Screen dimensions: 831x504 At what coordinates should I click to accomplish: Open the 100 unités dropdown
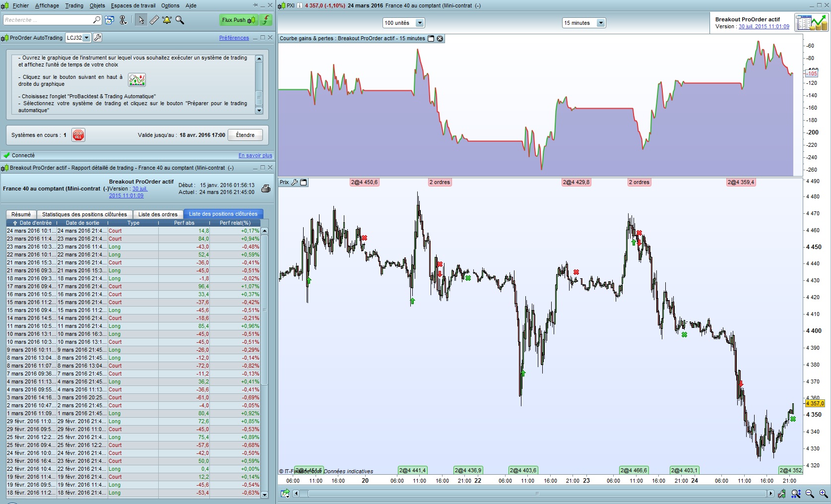click(403, 23)
